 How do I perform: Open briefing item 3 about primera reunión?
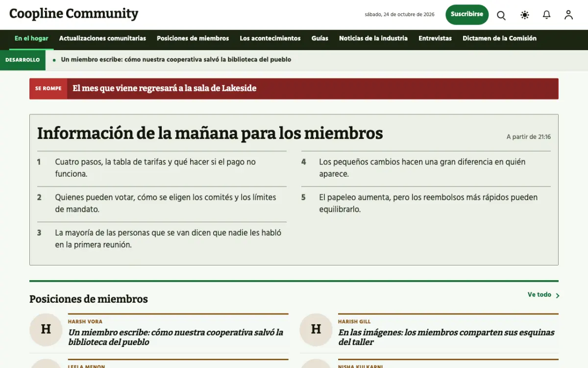(x=162, y=239)
